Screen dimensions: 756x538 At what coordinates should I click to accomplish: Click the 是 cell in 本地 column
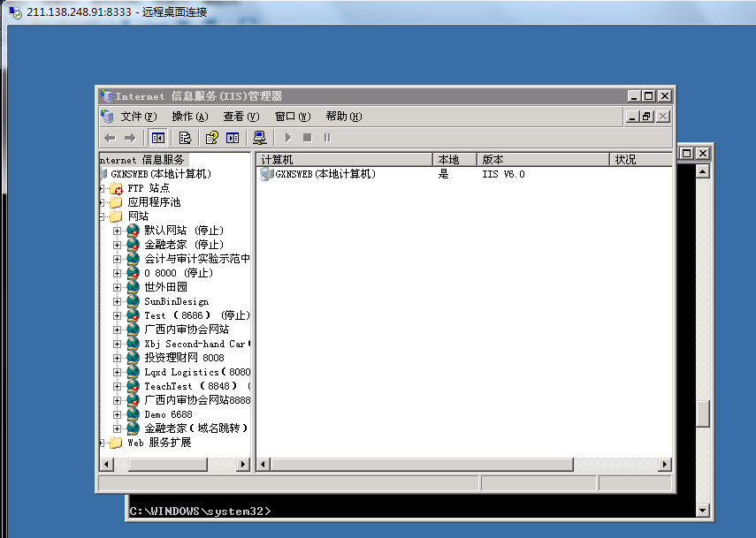point(443,174)
